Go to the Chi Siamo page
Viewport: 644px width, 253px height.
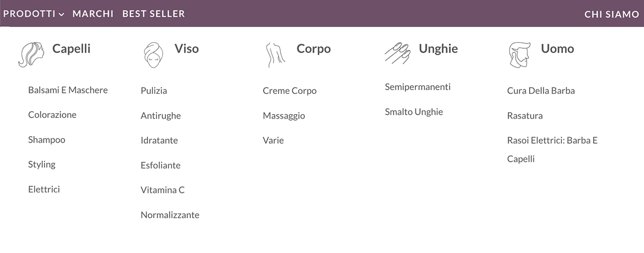(612, 14)
